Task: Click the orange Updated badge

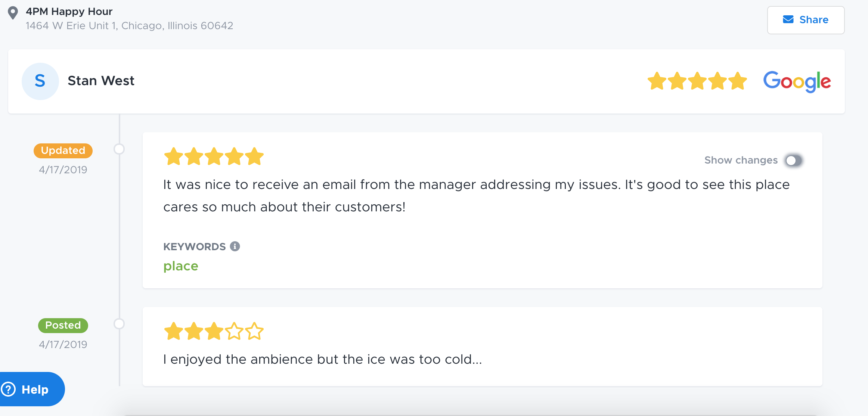Action: coord(63,150)
